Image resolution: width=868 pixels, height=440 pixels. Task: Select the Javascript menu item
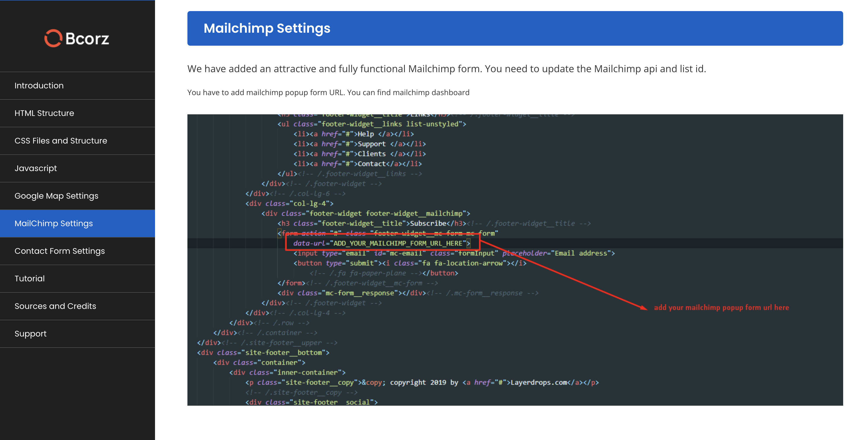click(78, 169)
